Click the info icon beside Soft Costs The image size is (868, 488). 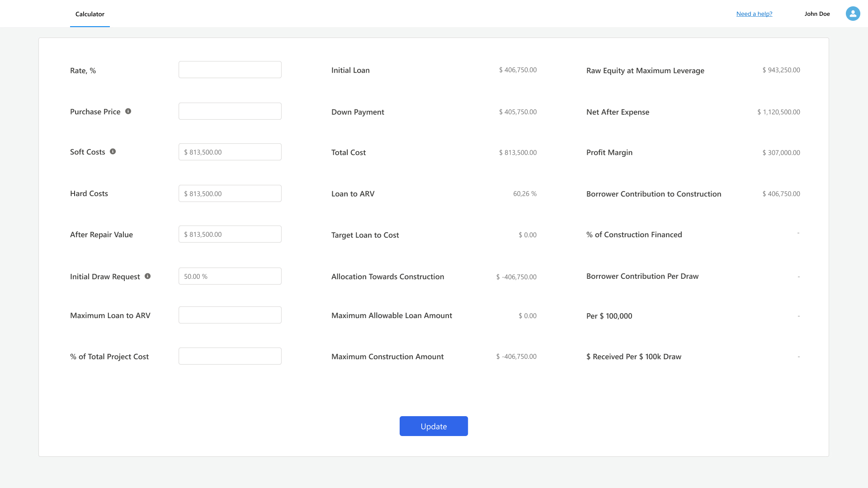tap(113, 151)
